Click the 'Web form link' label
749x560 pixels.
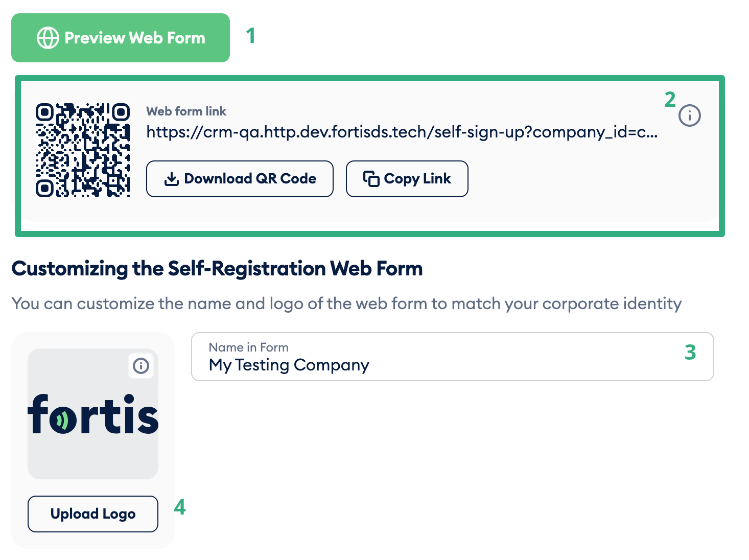tap(186, 111)
